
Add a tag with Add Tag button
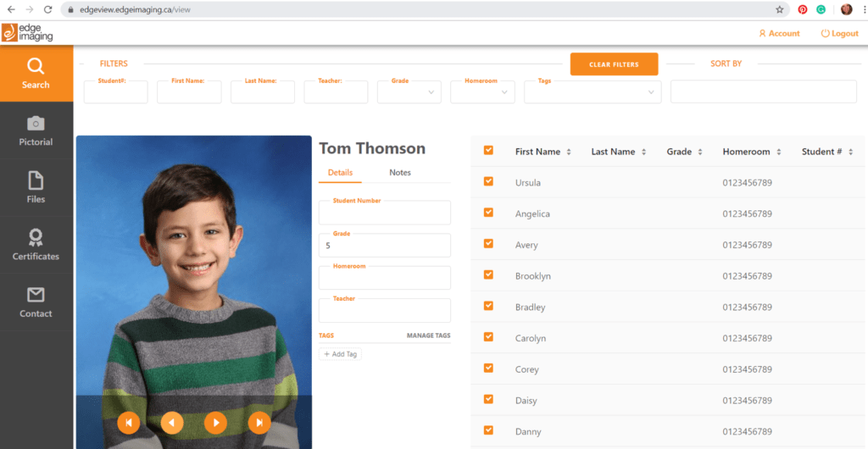coord(340,354)
